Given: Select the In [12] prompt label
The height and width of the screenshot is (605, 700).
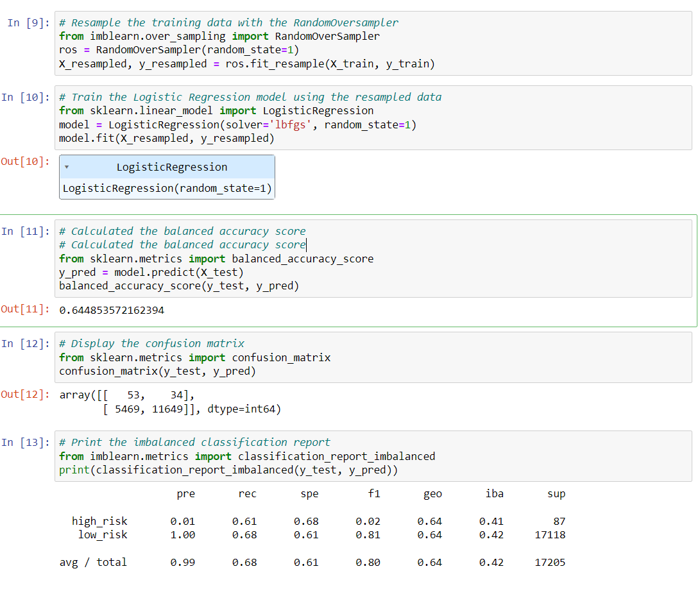Looking at the screenshot, I should coord(26,344).
